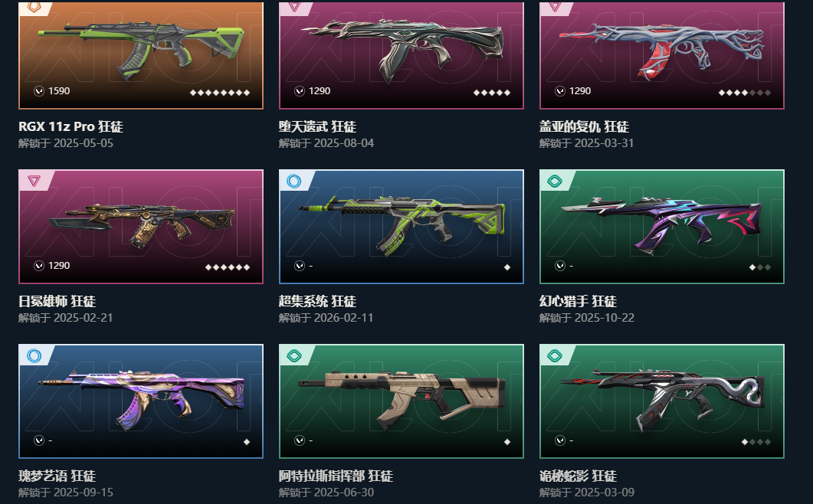813x504 pixels.
Task: Click the upgrade level diamonds on RGX 11z Pro
Action: coord(220,93)
